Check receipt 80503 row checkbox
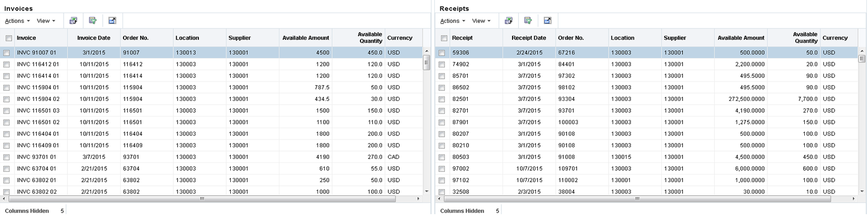 coord(442,157)
